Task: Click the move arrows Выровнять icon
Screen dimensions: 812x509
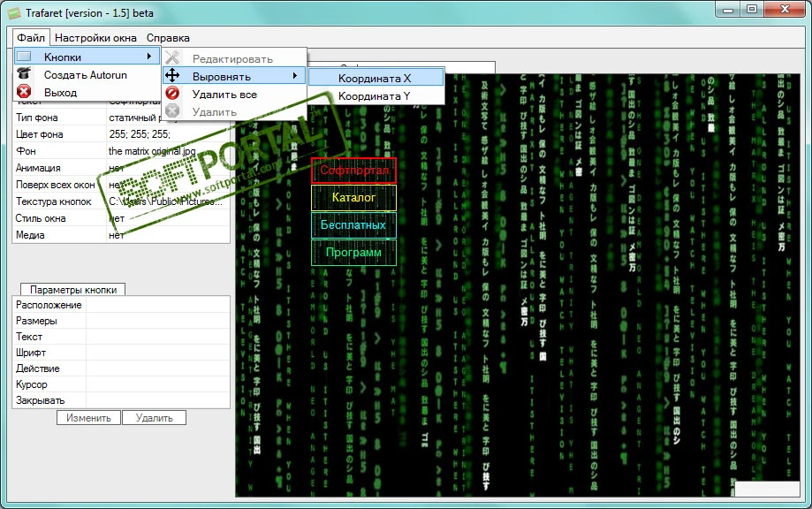Action: click(173, 77)
